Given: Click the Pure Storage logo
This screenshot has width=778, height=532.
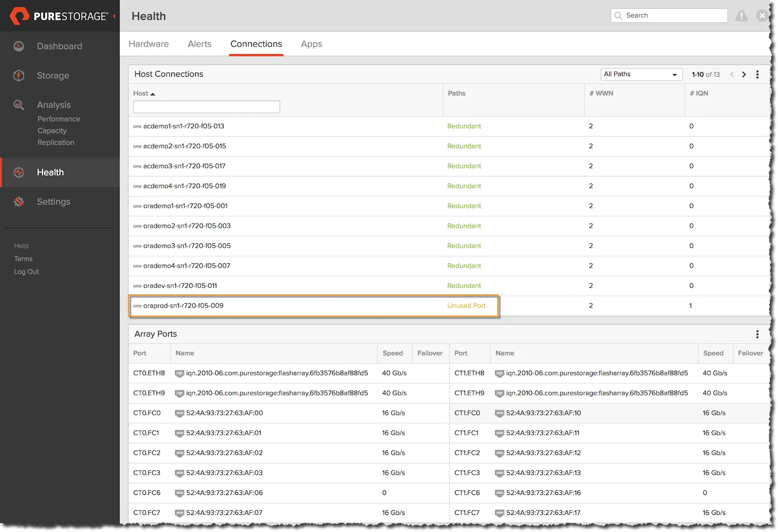Looking at the screenshot, I should [x=59, y=16].
